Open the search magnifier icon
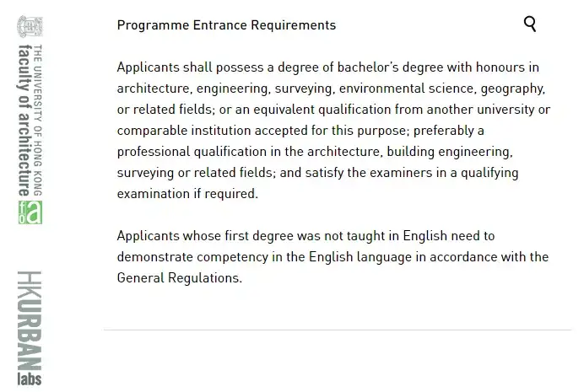584x392 pixels. [530, 24]
